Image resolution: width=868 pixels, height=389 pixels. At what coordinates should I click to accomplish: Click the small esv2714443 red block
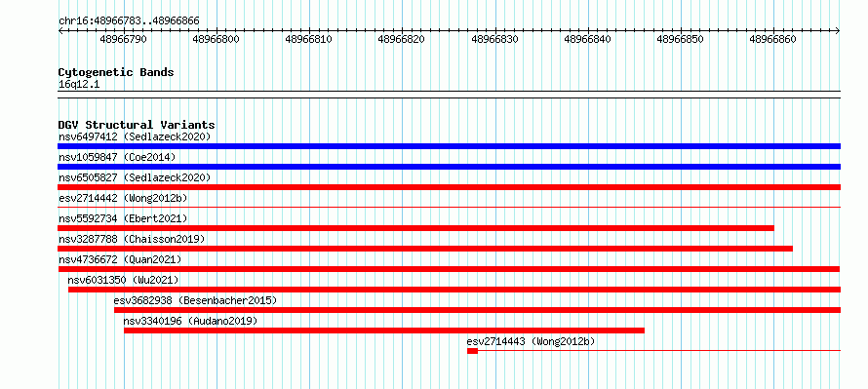point(472,351)
